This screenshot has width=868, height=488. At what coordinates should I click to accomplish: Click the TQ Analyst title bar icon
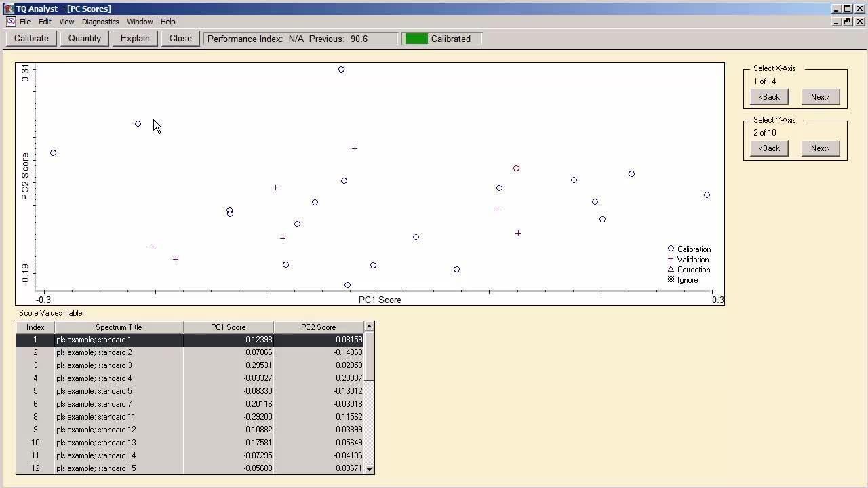tap(8, 9)
